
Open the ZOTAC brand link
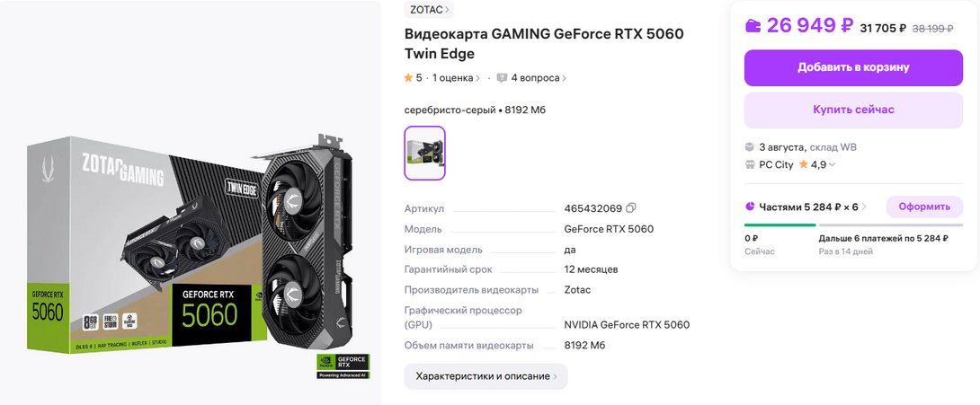pyautogui.click(x=429, y=9)
